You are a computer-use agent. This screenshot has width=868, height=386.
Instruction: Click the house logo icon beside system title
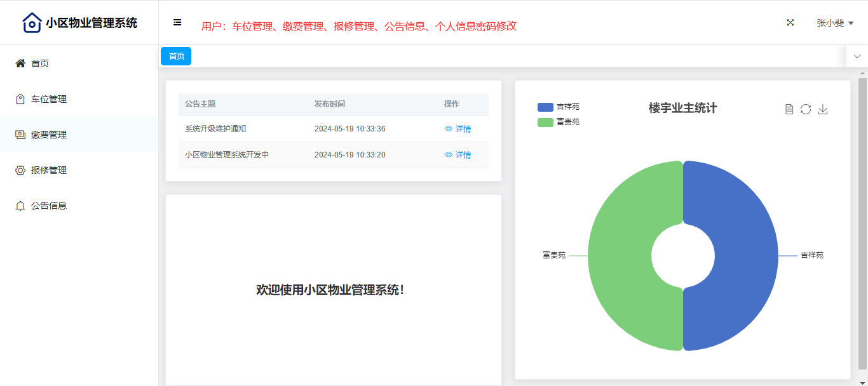(32, 23)
